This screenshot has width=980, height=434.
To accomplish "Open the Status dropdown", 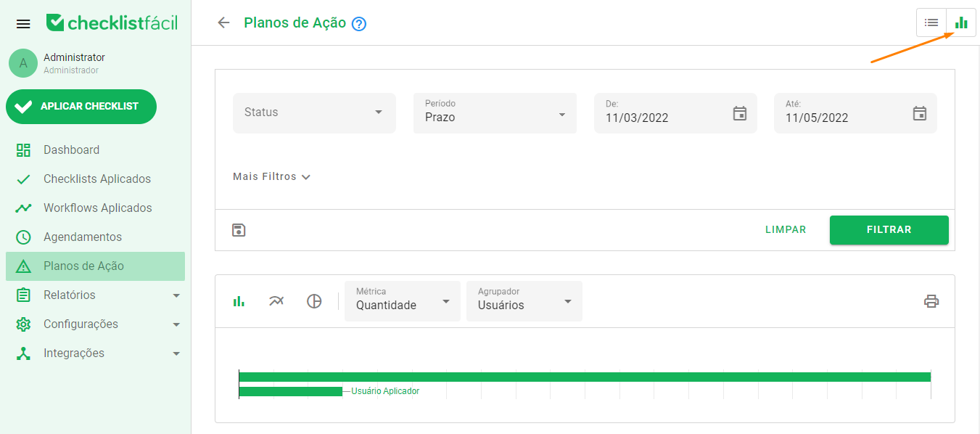I will (314, 113).
